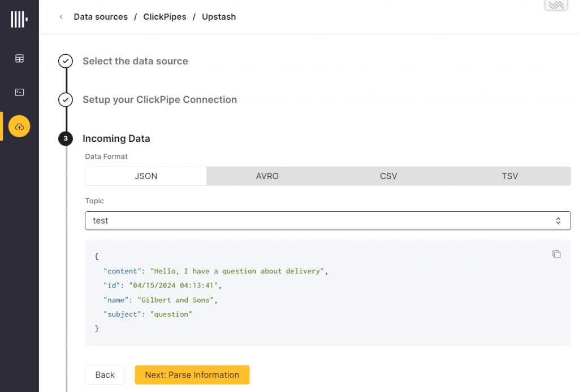The image size is (579, 392).
Task: Choose TSV data format
Action: [509, 176]
